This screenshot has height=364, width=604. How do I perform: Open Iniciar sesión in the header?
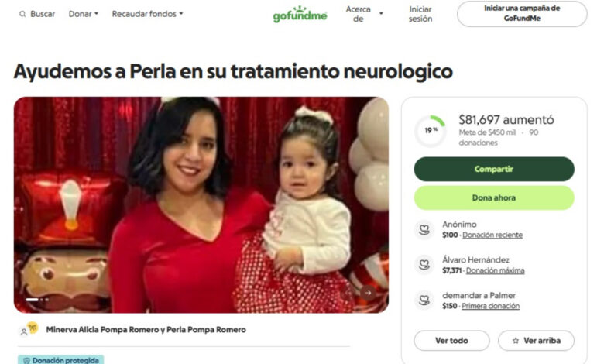pos(420,14)
